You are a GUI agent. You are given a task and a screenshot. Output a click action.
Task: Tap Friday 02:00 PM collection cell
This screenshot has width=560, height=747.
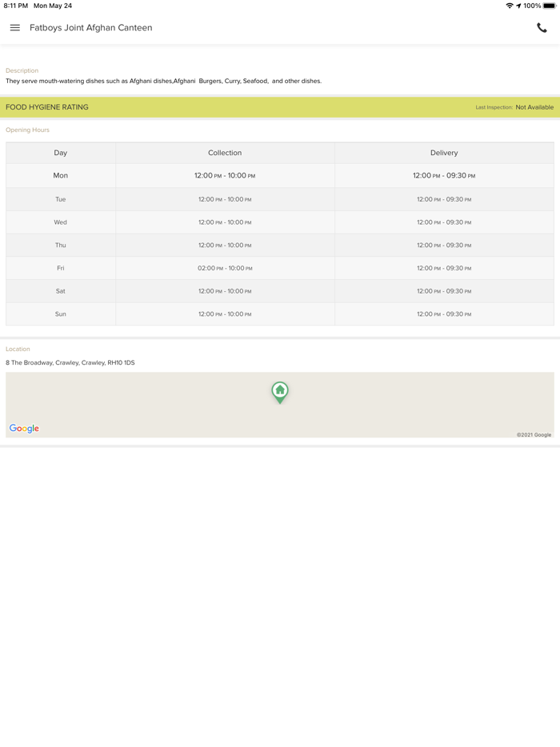pos(225,268)
